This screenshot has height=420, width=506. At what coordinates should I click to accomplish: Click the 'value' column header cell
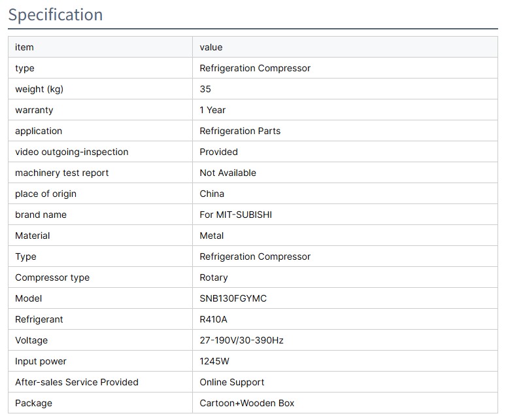point(211,47)
